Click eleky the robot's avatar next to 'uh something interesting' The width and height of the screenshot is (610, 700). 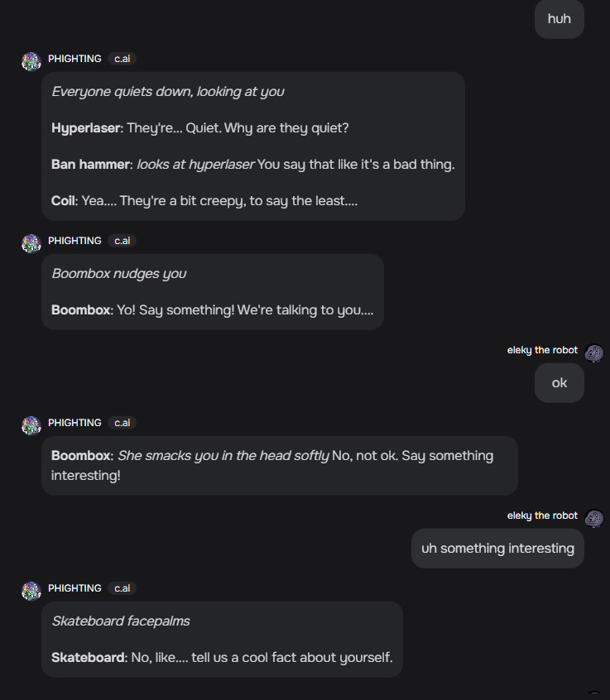tap(593, 518)
